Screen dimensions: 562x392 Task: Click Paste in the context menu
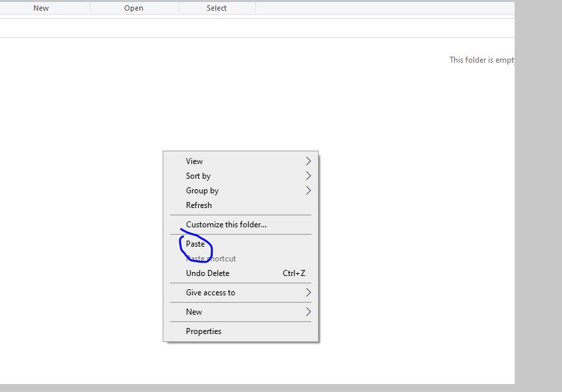195,244
